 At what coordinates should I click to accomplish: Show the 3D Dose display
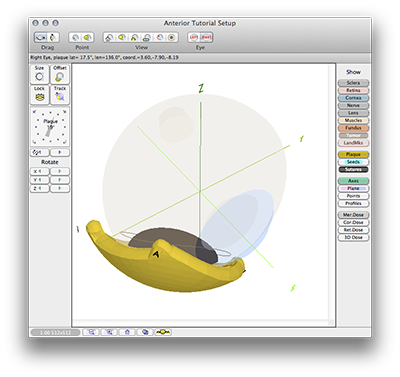click(353, 237)
